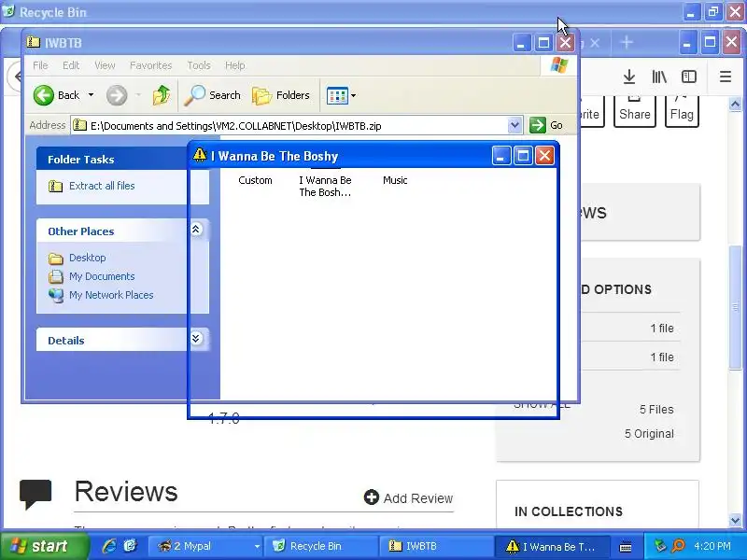The height and width of the screenshot is (560, 747).
Task: Select the Music folder item
Action: point(395,180)
